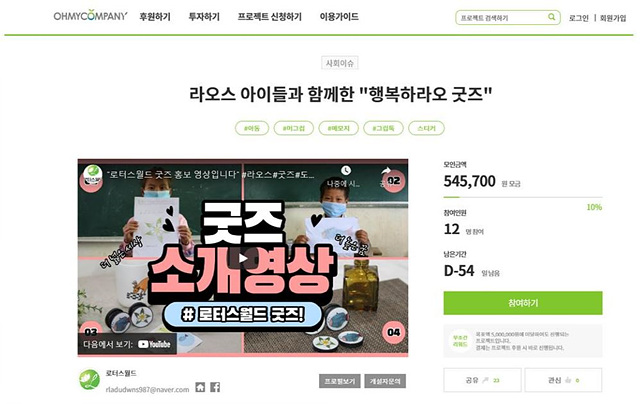This screenshot has width=640, height=404.
Task: Click the YouTube watch later clock icon
Action: pyautogui.click(x=346, y=171)
